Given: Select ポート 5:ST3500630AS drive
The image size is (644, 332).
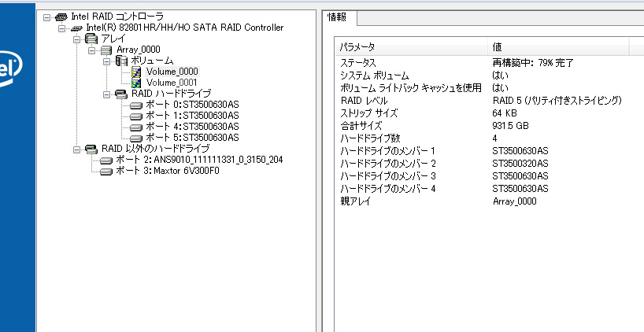Looking at the screenshot, I should (x=192, y=138).
